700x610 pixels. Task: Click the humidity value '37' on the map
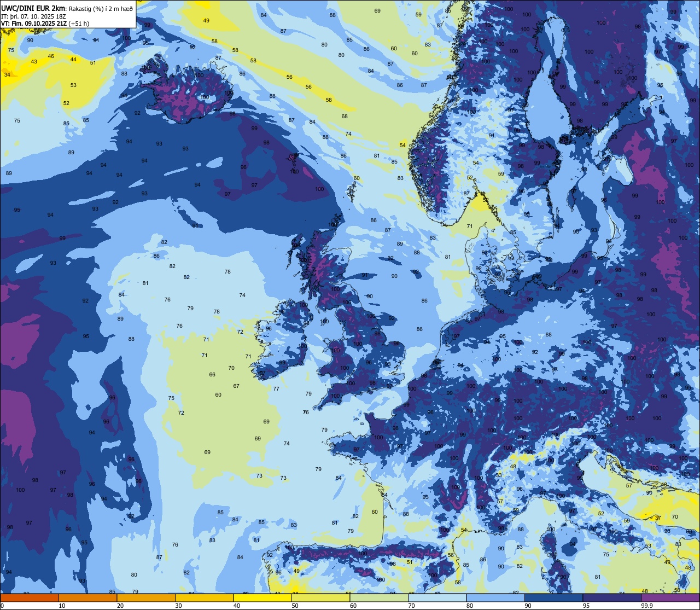[x=658, y=518]
